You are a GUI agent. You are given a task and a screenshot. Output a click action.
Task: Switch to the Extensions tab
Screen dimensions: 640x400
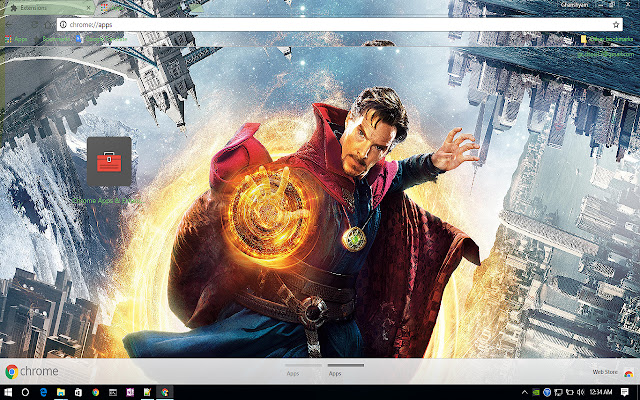point(48,8)
